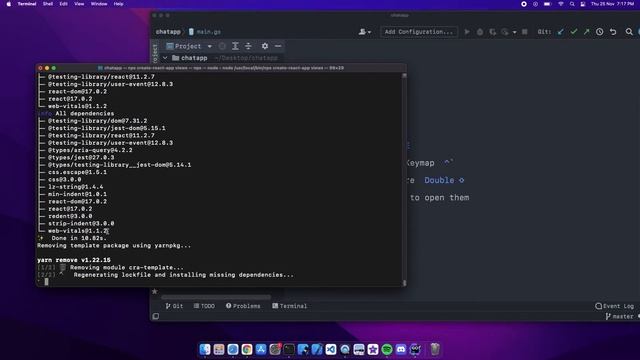Click the 'All dependencies' line in Terminal
The image size is (640, 360).
point(84,113)
